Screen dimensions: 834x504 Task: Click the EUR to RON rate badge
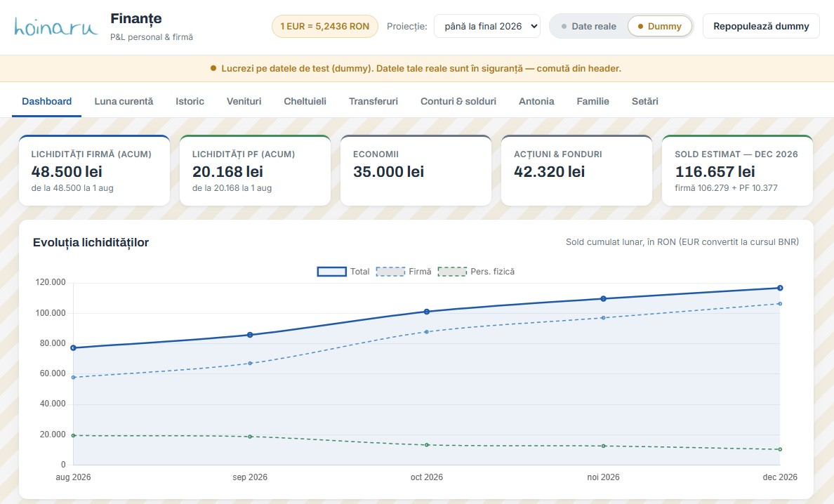pyautogui.click(x=325, y=26)
